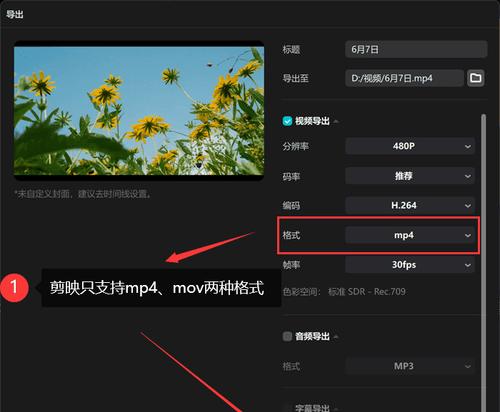Collapse the 视频导出 section arrow
This screenshot has width=500, height=412.
tap(336, 121)
